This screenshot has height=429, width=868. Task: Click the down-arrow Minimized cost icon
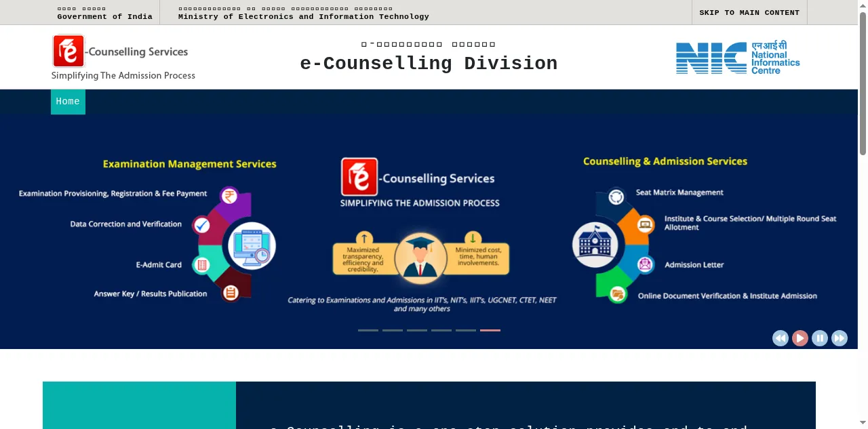click(x=473, y=238)
